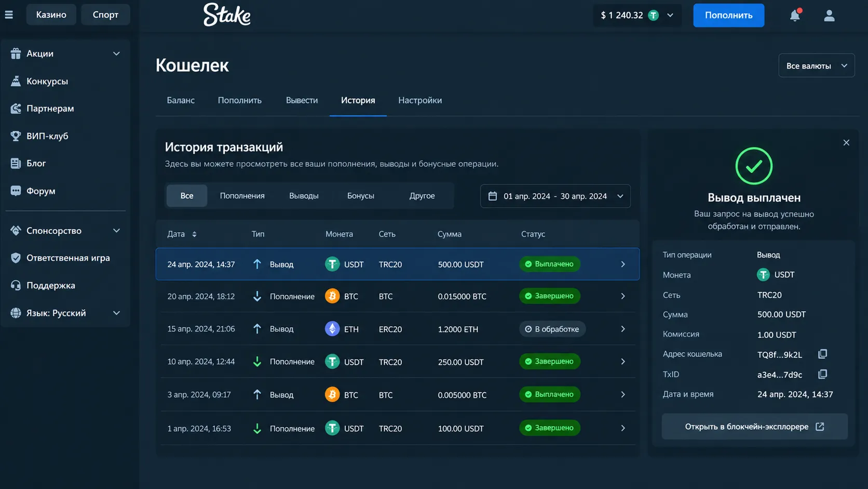Click the Блог sidebar icon
The width and height of the screenshot is (868, 489).
(16, 163)
